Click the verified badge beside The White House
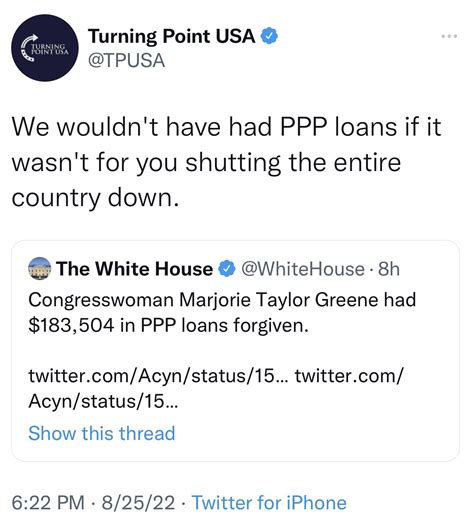Viewport: 474px width, 529px height. (x=227, y=269)
